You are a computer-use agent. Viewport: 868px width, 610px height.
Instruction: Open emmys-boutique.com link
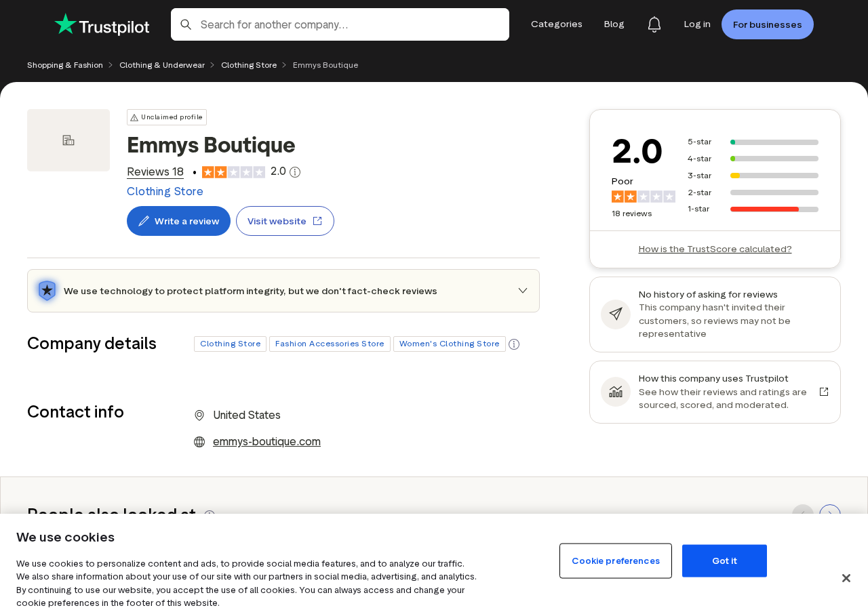point(267,442)
